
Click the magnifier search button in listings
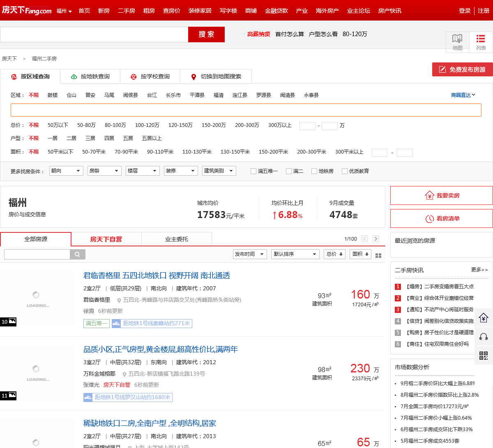pos(77,255)
